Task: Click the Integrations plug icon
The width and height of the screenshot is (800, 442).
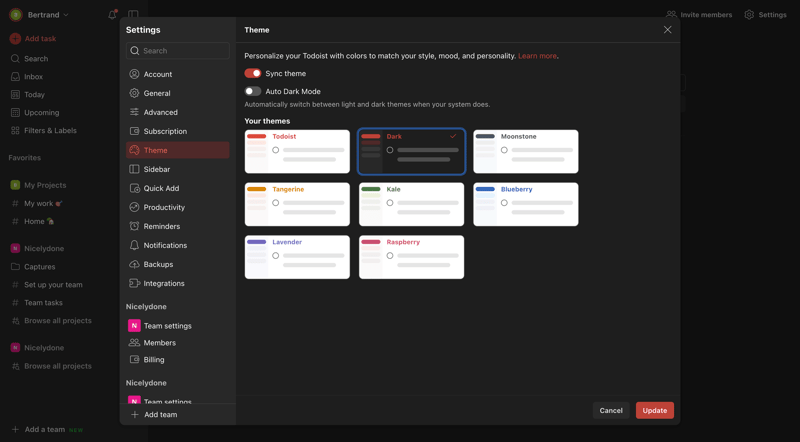Action: pyautogui.click(x=134, y=283)
